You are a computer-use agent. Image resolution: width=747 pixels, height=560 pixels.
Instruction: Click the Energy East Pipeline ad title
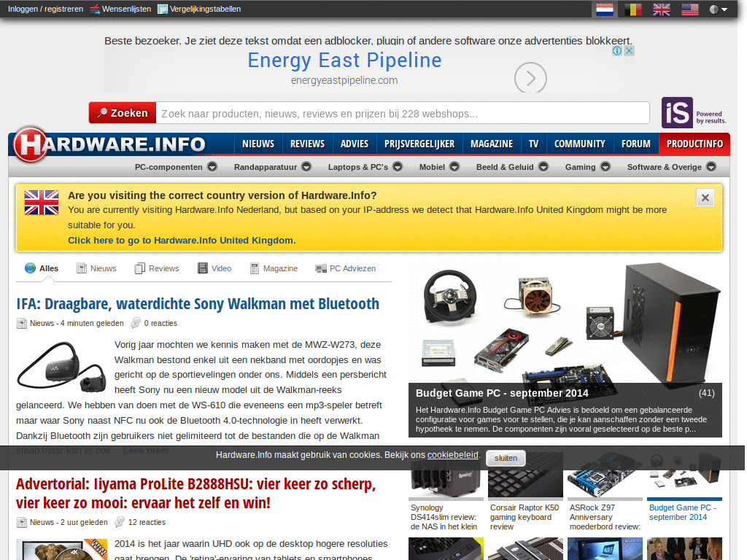[344, 61]
